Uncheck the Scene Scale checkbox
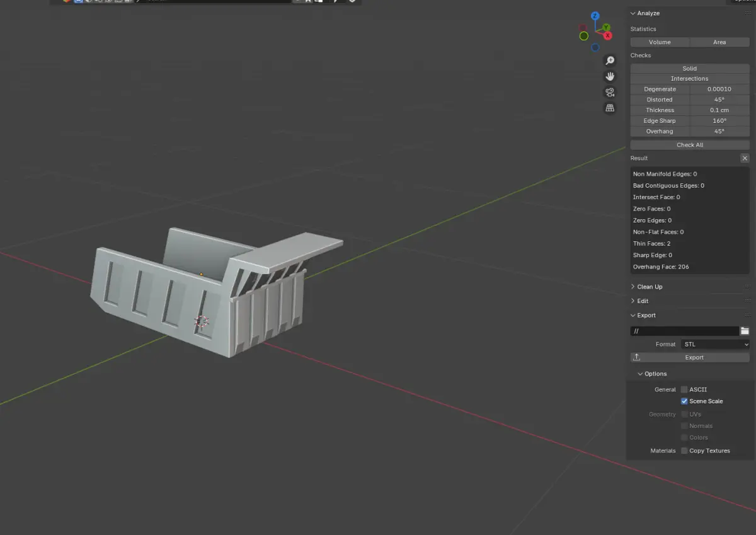Image resolution: width=756 pixels, height=535 pixels. click(684, 401)
